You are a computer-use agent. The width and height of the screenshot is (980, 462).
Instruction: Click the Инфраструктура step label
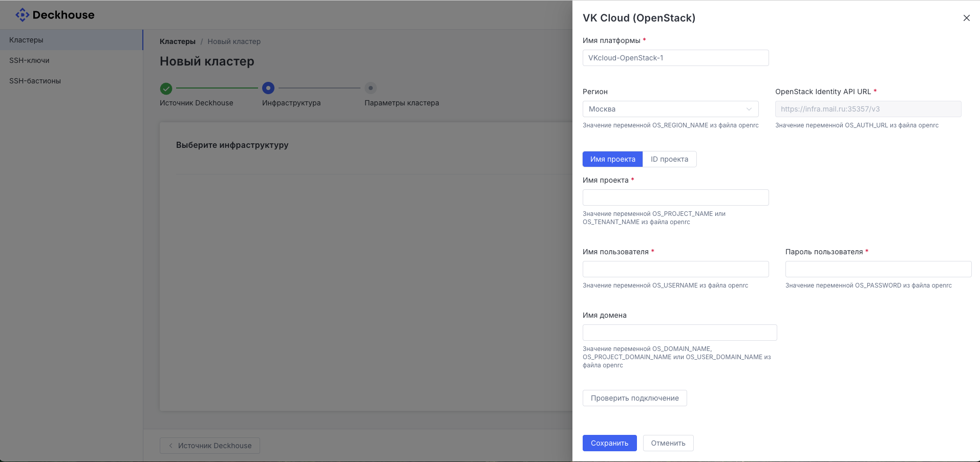point(291,103)
